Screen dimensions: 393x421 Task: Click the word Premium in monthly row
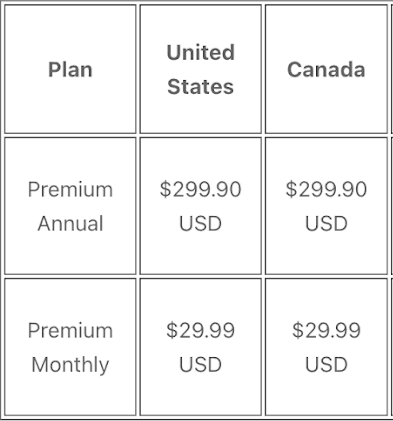(70, 331)
